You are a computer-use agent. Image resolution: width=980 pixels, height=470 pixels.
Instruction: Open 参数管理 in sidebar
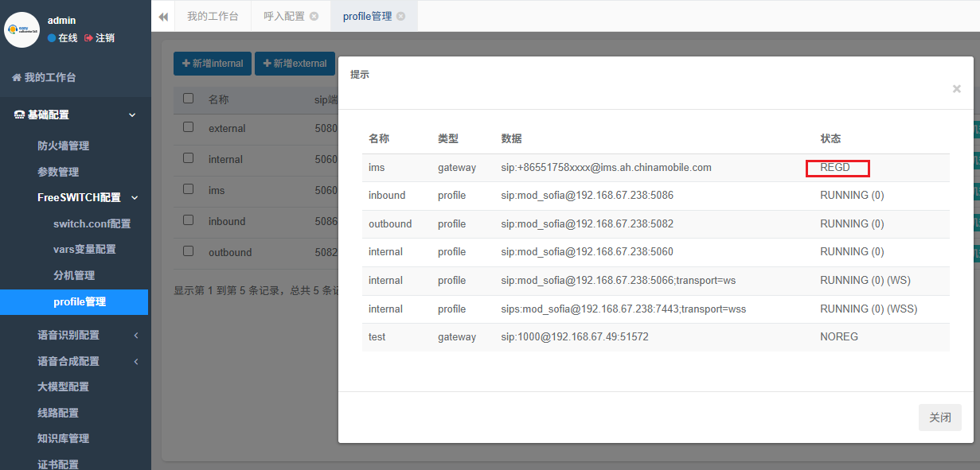coord(58,172)
